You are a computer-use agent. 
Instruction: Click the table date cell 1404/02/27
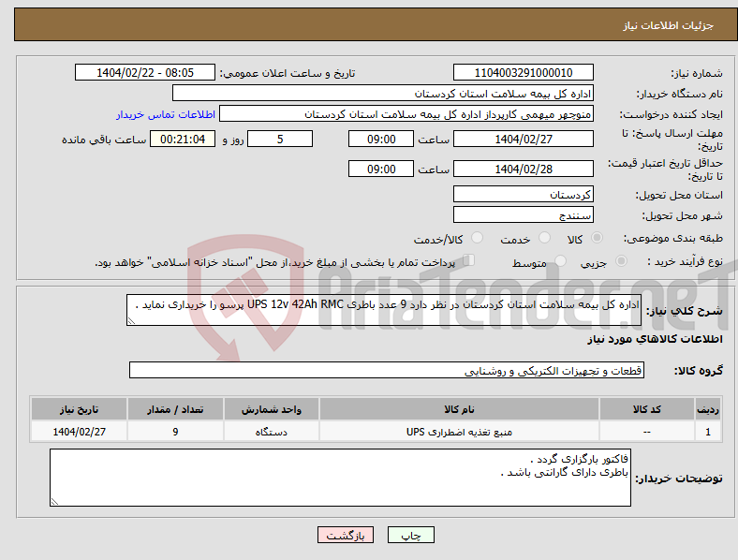point(79,432)
